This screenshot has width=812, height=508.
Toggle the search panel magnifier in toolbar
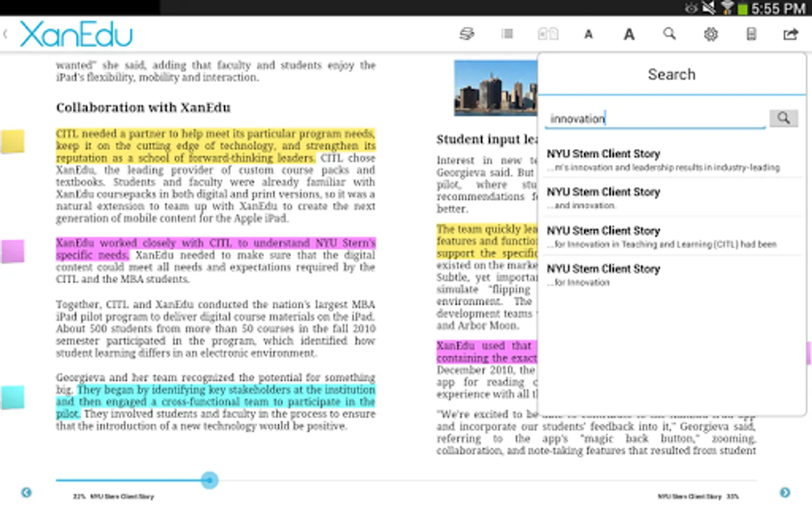point(669,34)
